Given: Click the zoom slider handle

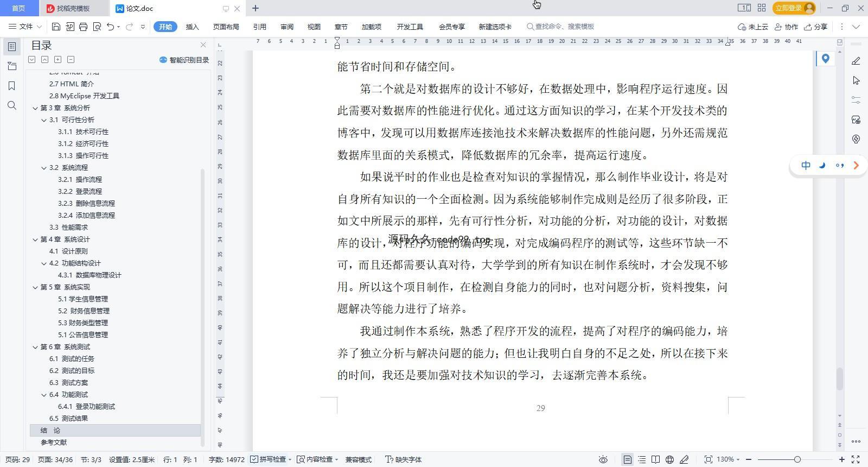Looking at the screenshot, I should pos(797,459).
